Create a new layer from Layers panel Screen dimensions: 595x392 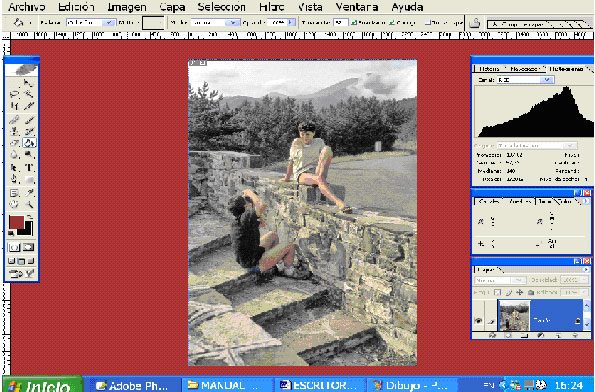pyautogui.click(x=559, y=335)
